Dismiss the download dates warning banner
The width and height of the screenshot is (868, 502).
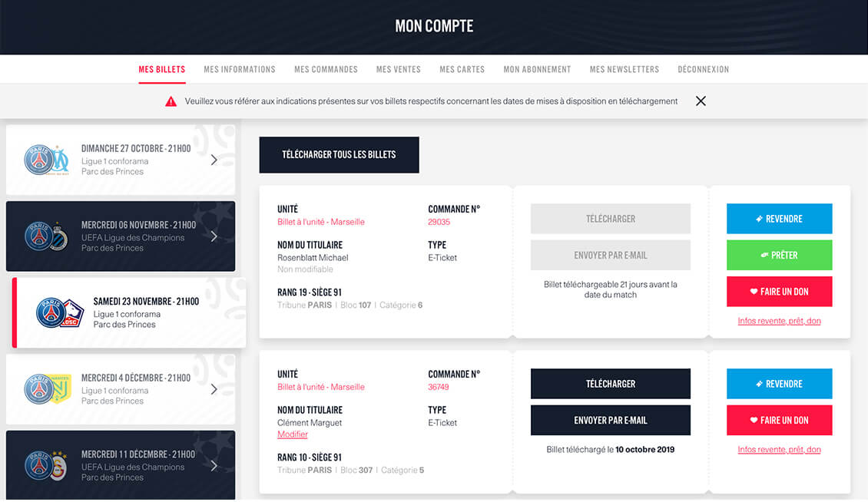[x=701, y=101]
